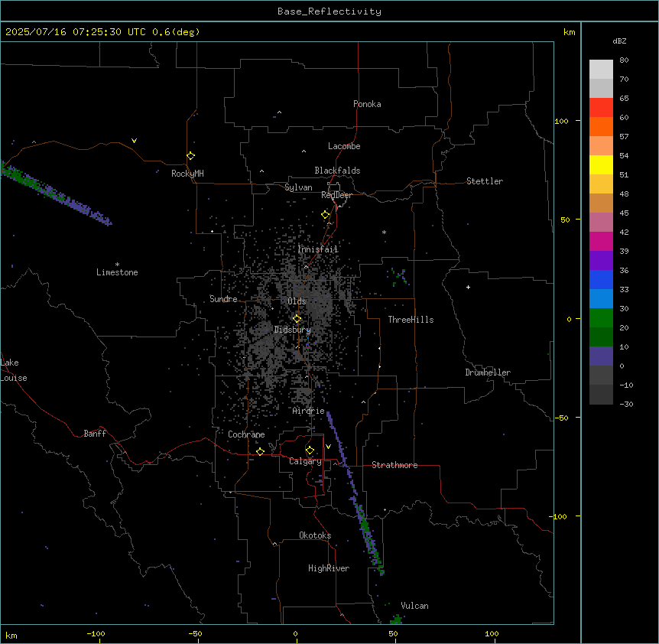659x644 pixels.
Task: Select the purple 39-36 dBZ legend swatch
Action: [601, 260]
